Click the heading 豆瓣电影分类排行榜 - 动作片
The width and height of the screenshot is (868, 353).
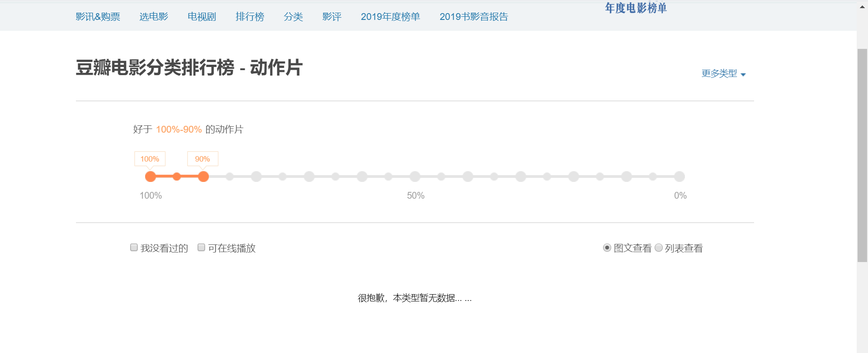coord(189,68)
